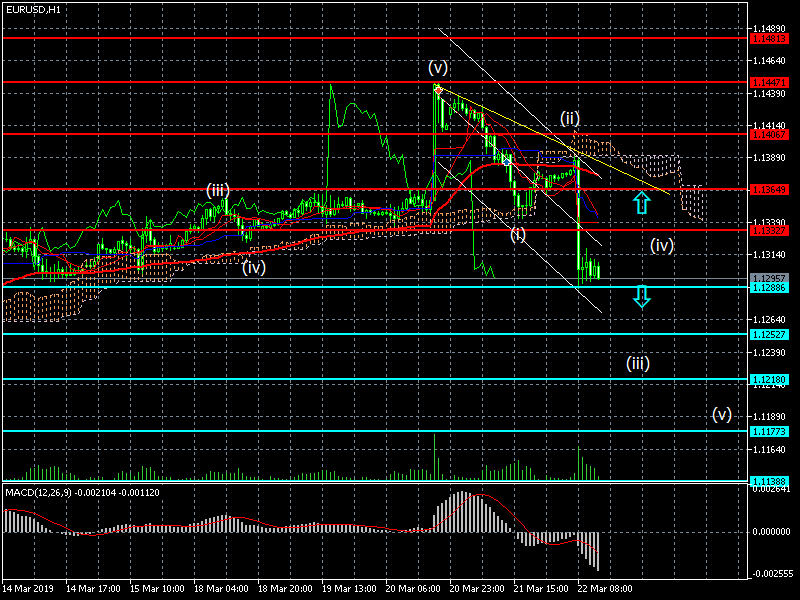Click the 1.14890 price axis label
Viewport: 800px width, 600px height.
tap(769, 29)
